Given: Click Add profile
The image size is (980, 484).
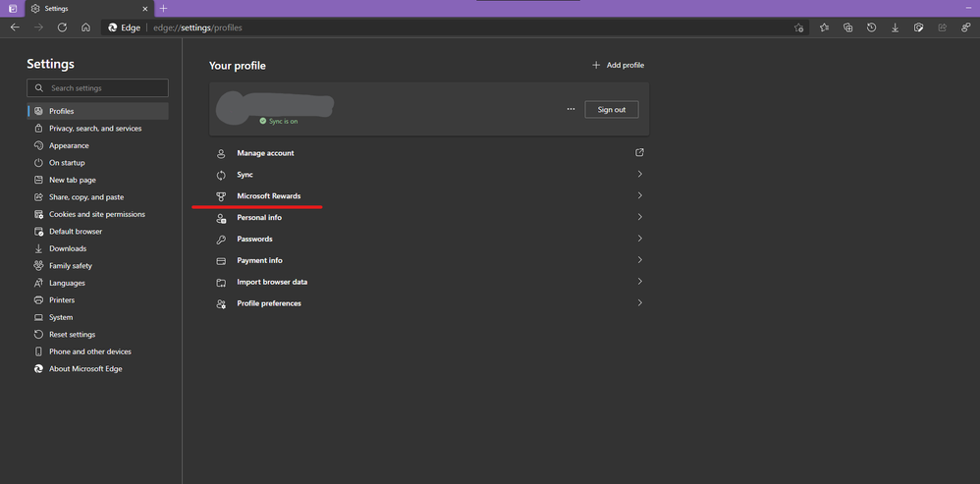Looking at the screenshot, I should pos(618,65).
